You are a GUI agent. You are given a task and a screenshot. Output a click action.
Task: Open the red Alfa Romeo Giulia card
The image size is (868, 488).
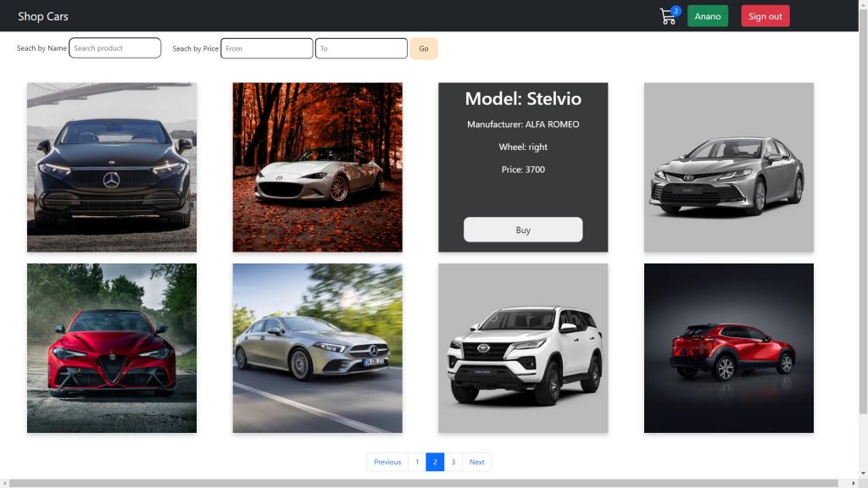[112, 348]
